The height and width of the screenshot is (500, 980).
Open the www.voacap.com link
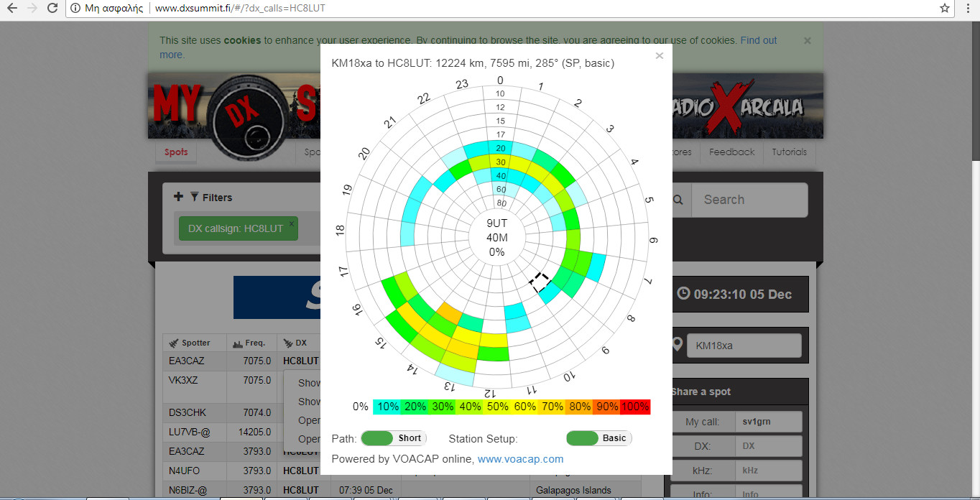pos(519,459)
